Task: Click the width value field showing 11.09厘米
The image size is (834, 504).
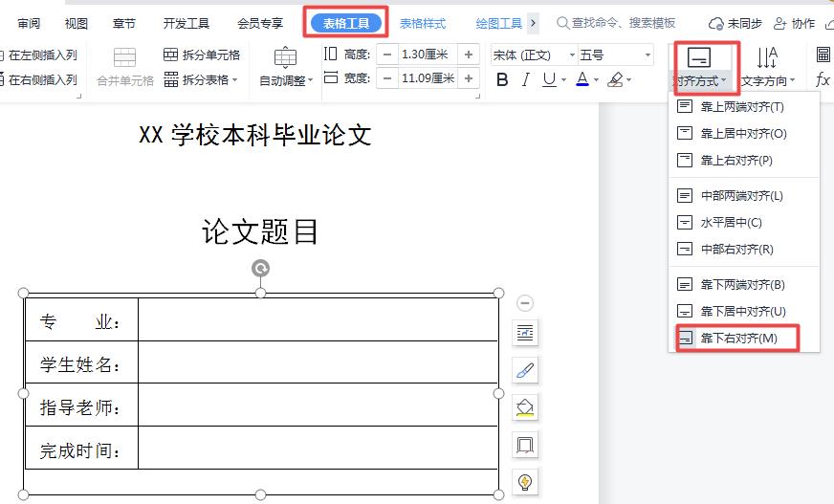Action: 427,78
